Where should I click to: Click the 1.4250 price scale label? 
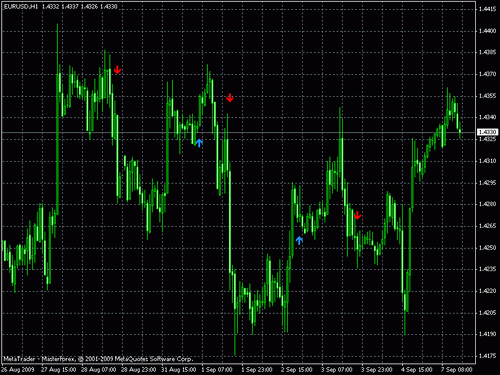pos(487,248)
